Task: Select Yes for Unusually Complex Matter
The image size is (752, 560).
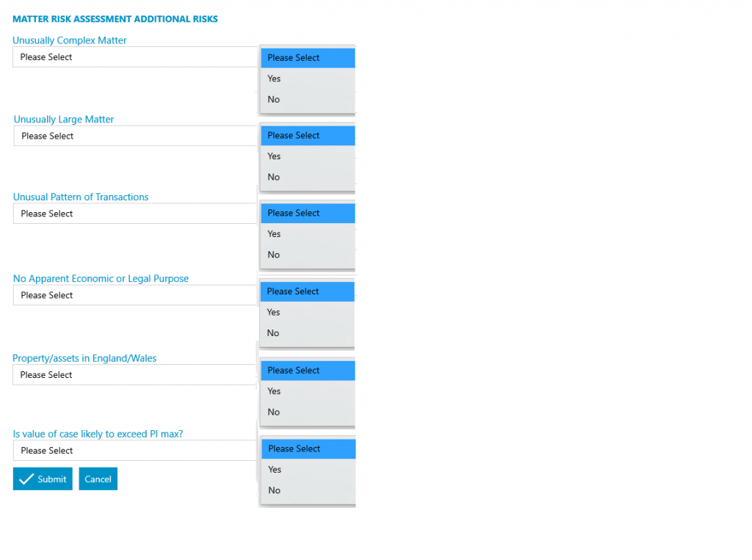Action: coord(308,79)
